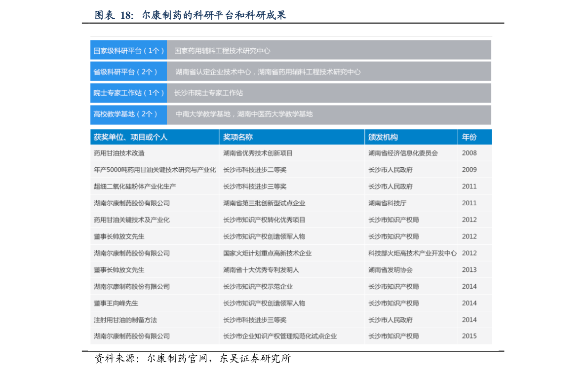Viewport: 588px width, 374px height.
Task: Click the '高校教学基地（2个）' blue label
Action: tap(129, 114)
